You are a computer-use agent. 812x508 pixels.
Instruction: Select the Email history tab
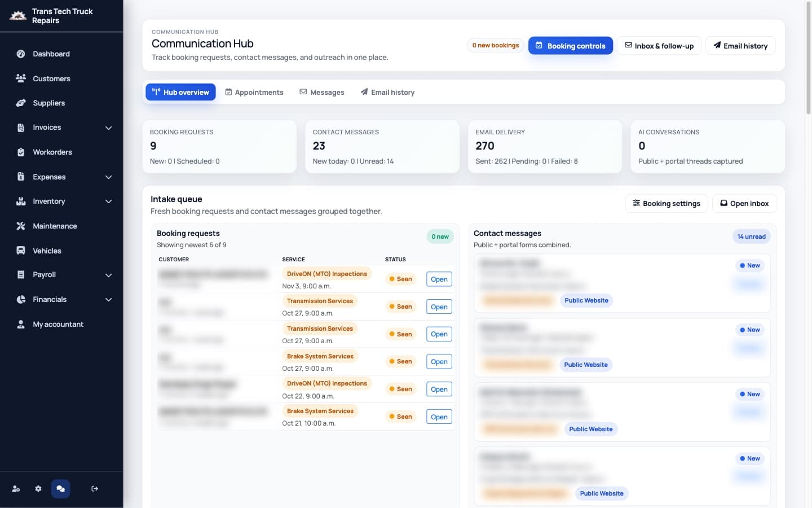pos(388,92)
